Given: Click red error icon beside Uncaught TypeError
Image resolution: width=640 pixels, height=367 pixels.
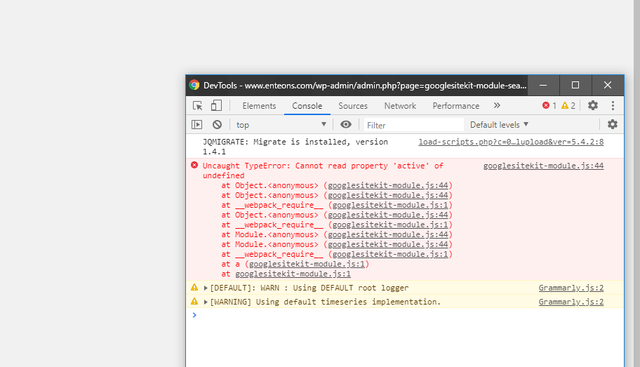Looking at the screenshot, I should [194, 165].
